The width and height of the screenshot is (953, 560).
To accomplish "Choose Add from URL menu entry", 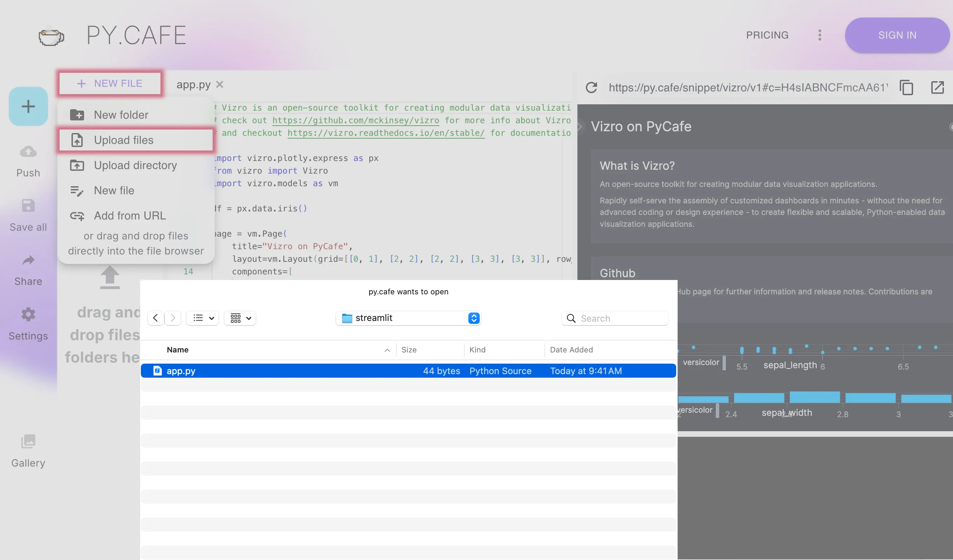I will [x=130, y=216].
